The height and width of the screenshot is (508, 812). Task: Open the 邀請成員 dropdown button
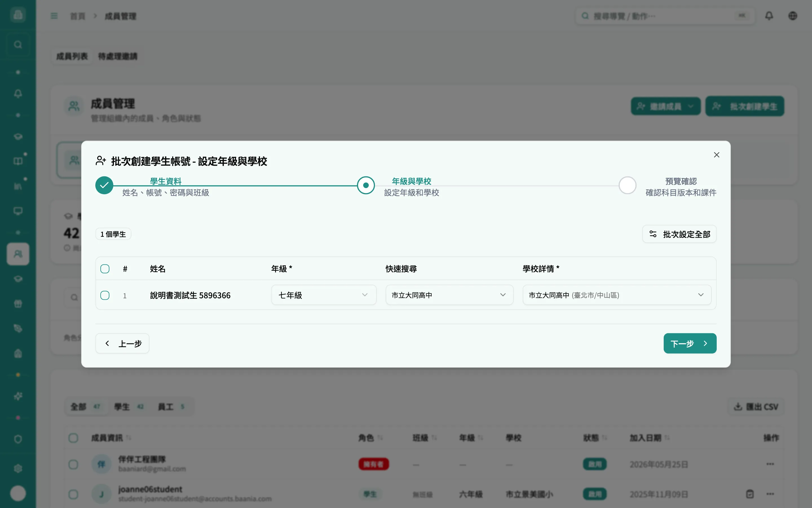point(665,106)
